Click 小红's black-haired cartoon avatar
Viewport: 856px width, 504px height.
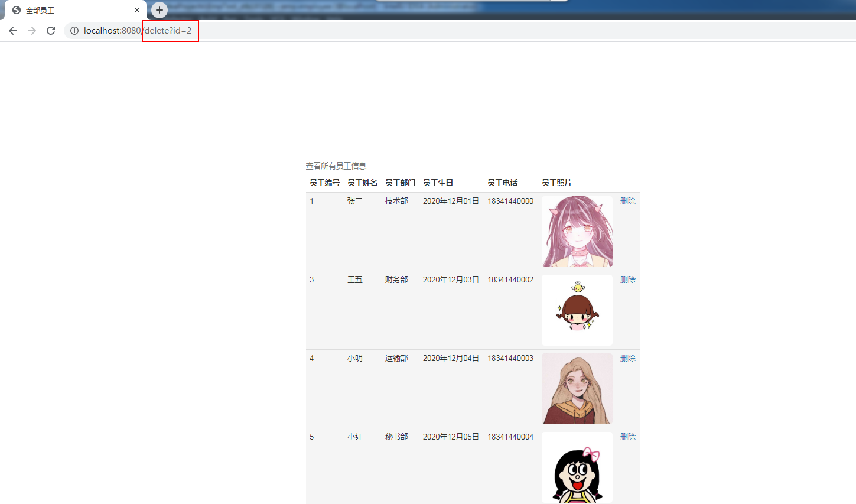(x=577, y=467)
